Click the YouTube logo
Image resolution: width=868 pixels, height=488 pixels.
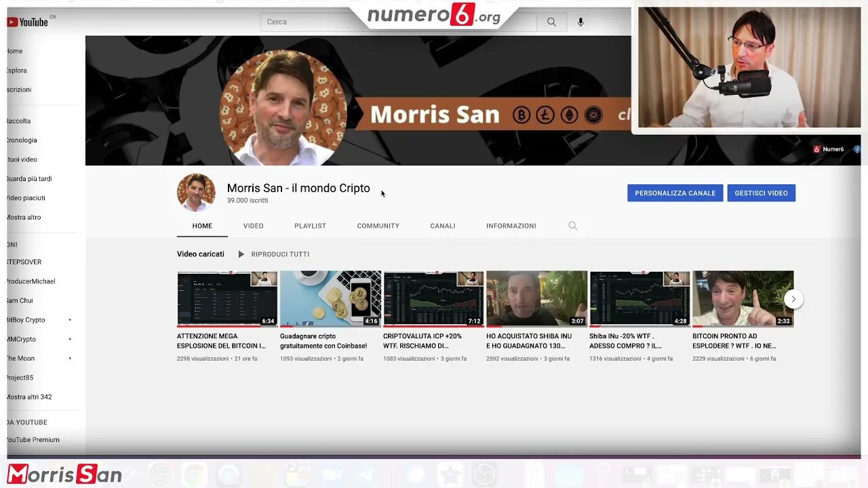[28, 22]
